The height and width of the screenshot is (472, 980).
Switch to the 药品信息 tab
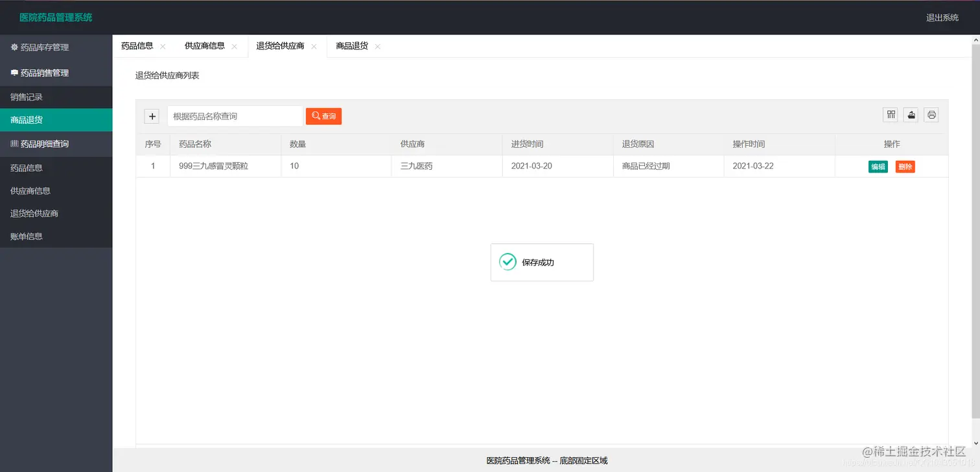tap(137, 46)
